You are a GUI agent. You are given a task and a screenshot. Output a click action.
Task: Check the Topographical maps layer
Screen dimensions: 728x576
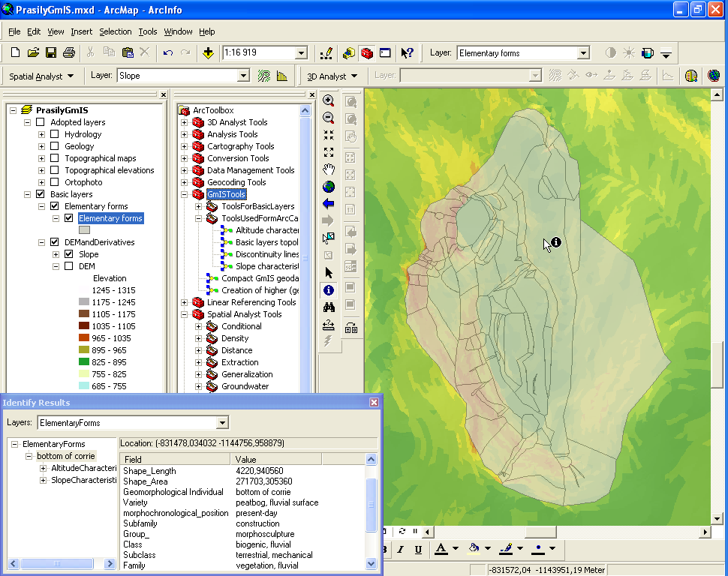click(x=54, y=158)
